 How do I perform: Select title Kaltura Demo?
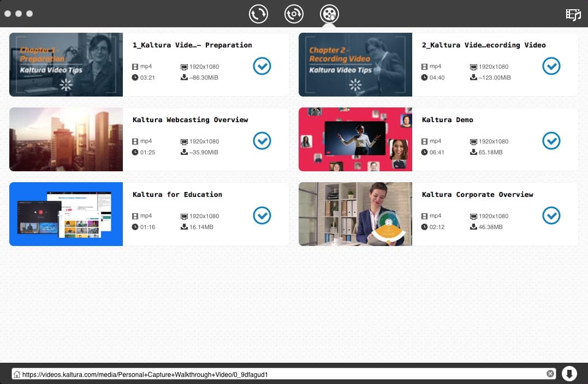(447, 120)
